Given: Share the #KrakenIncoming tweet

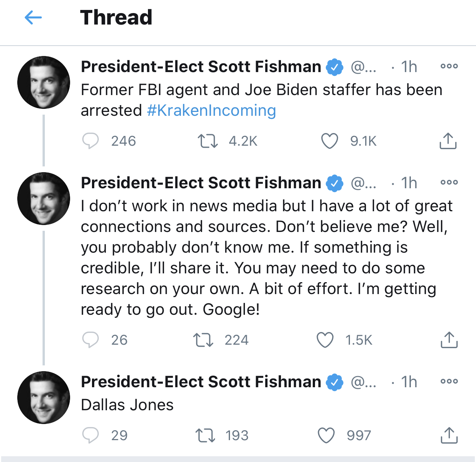Looking at the screenshot, I should 448,141.
